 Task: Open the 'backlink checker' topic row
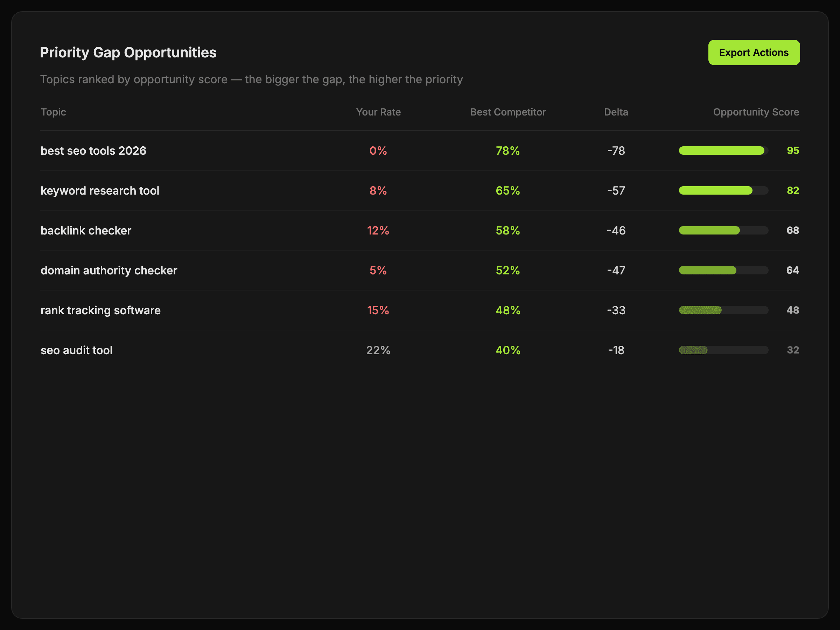tap(86, 231)
